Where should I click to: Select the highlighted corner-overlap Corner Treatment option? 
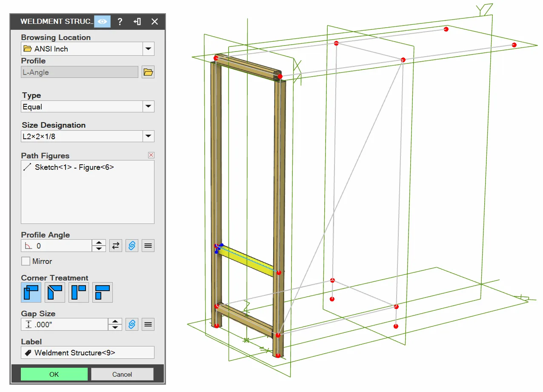click(31, 292)
